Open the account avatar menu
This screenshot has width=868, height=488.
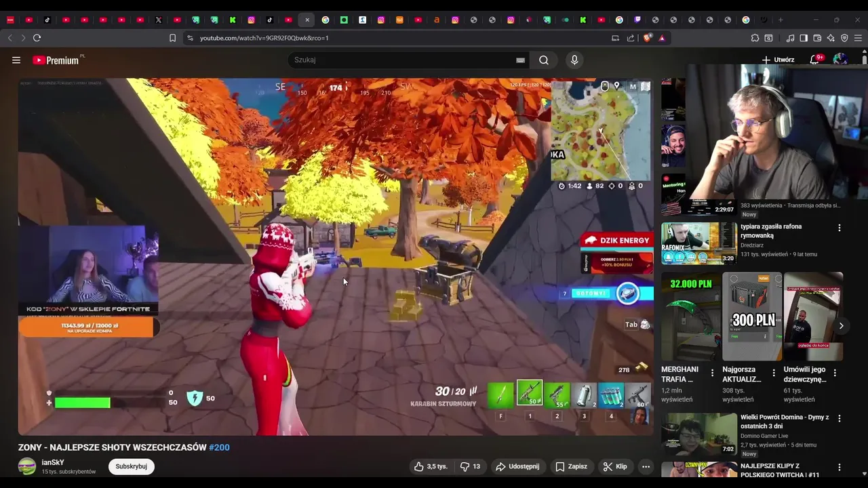tap(840, 60)
